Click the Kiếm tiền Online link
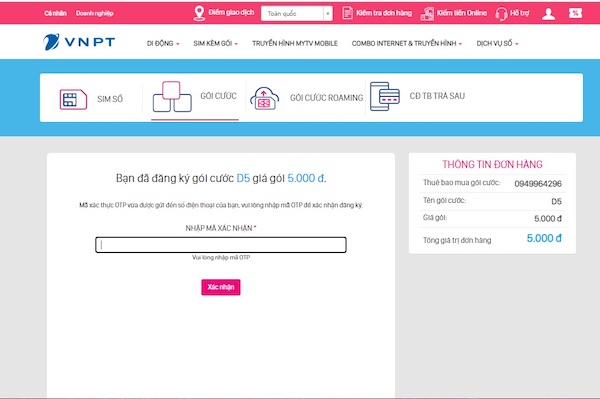This screenshot has width=600, height=399. [x=462, y=13]
